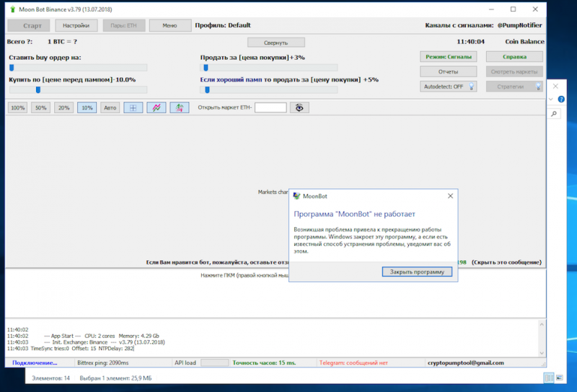The image size is (577, 392).
Task: Adjust the sell at +3% slider
Action: click(268, 68)
